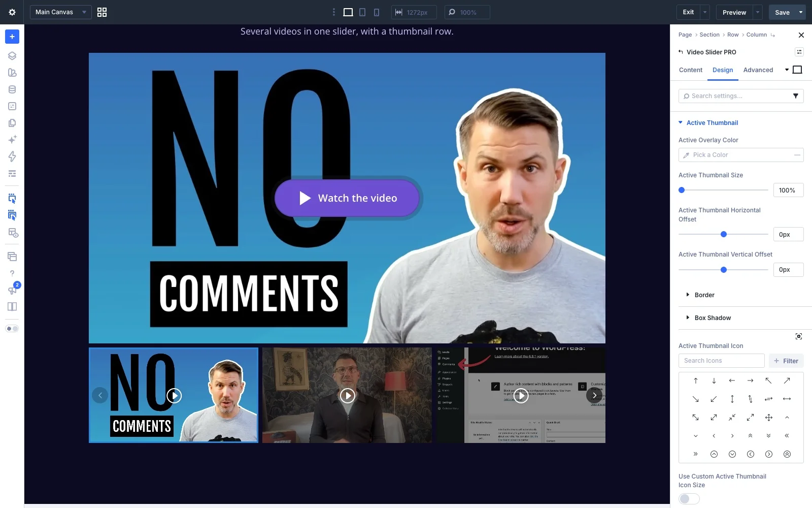Open the help question mark icon

12,273
